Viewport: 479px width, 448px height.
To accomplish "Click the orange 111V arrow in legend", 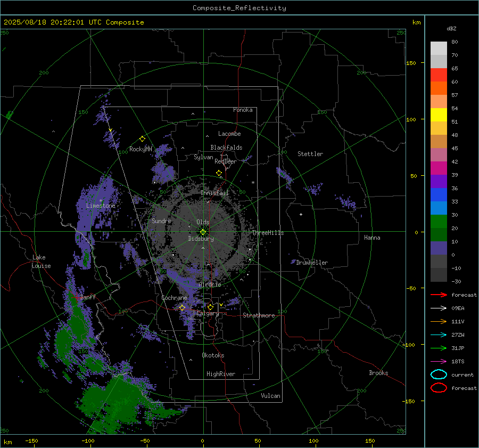I will [439, 321].
